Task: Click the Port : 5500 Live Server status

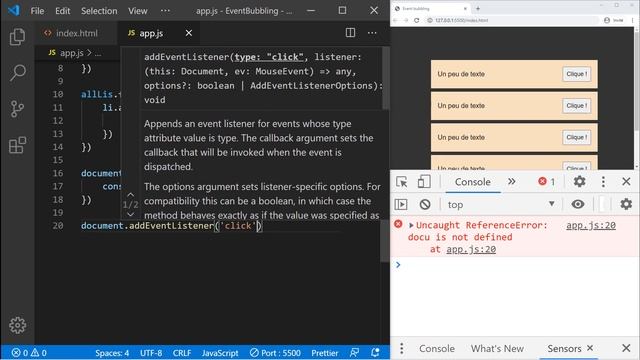Action: click(x=275, y=353)
